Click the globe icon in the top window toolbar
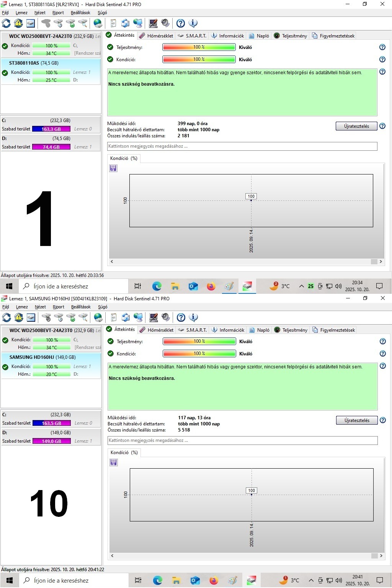Viewport: 392px width, 588px height. (x=98, y=23)
